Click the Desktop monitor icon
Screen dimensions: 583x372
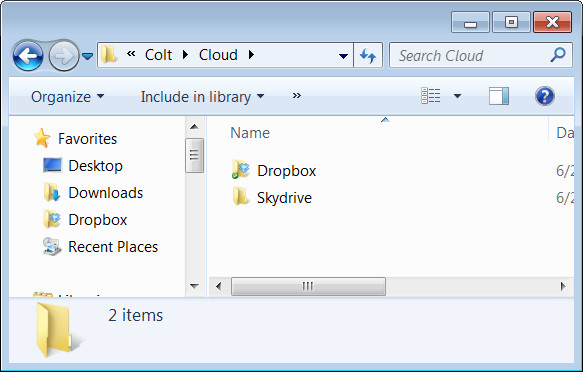tap(52, 165)
